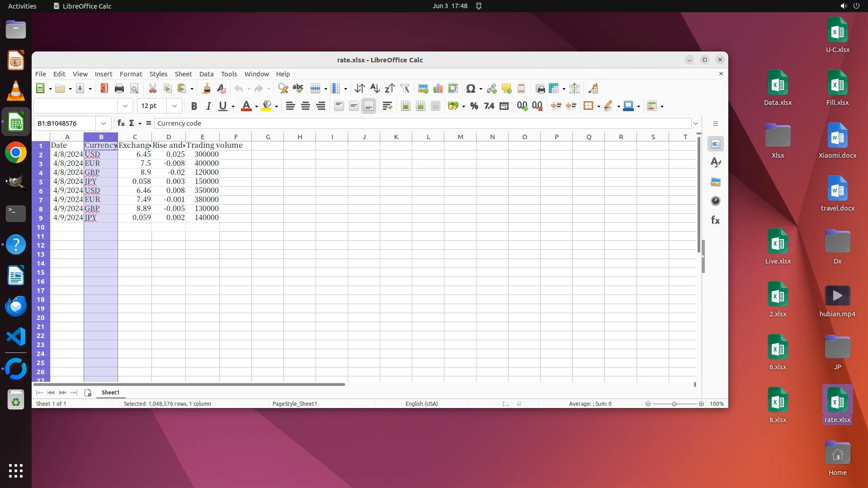This screenshot has width=868, height=488.
Task: Open the Navigator in the sidebar
Action: [x=715, y=201]
